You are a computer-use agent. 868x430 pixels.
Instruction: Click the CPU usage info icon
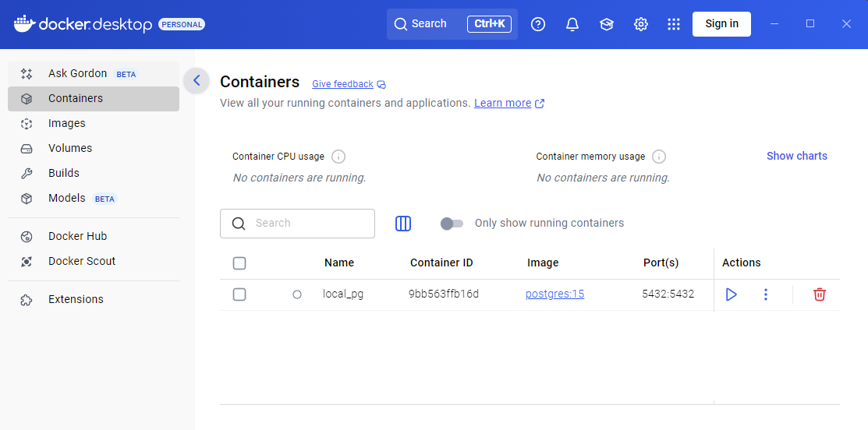[x=338, y=157]
